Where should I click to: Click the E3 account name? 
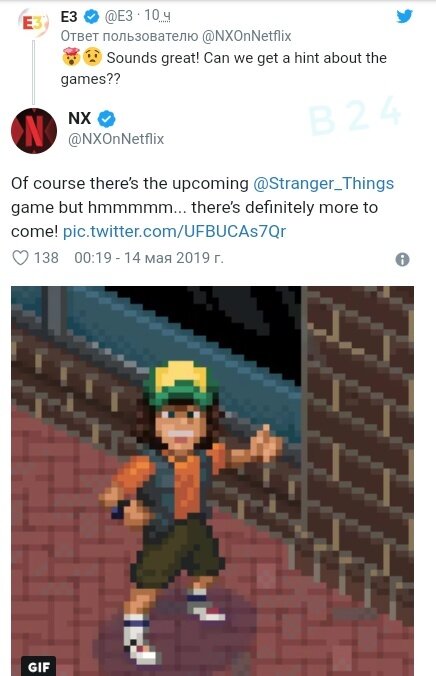pos(69,17)
